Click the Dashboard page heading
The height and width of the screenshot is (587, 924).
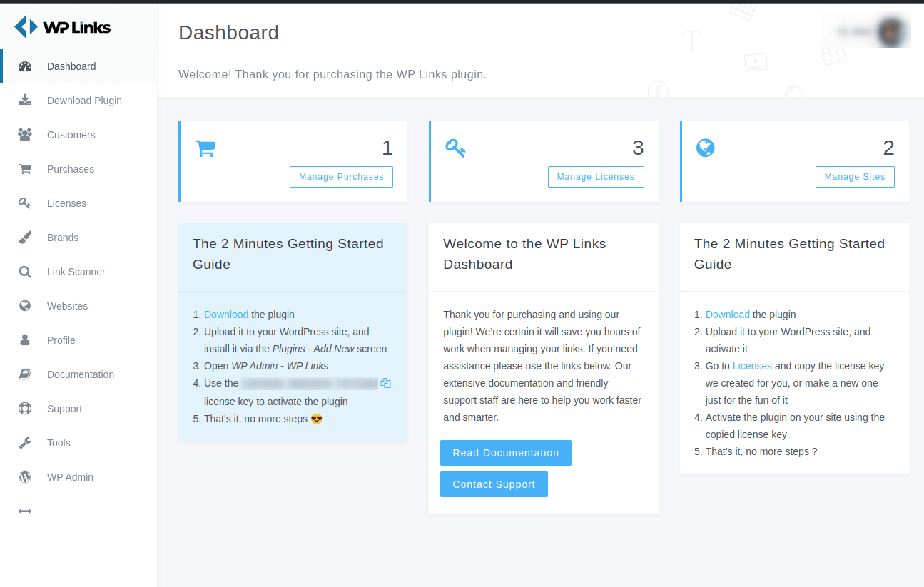(x=228, y=32)
